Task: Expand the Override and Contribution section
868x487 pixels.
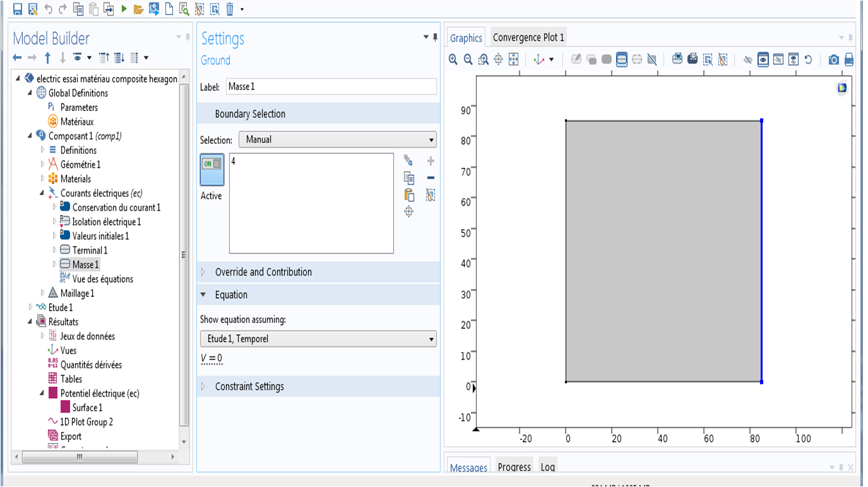Action: (x=263, y=272)
